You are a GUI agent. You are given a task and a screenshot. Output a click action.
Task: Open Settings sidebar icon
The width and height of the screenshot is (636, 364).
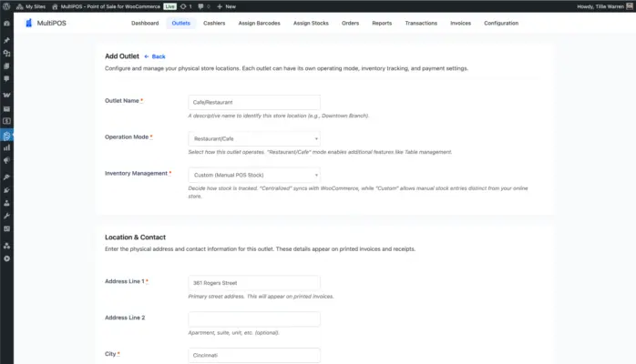6,228
